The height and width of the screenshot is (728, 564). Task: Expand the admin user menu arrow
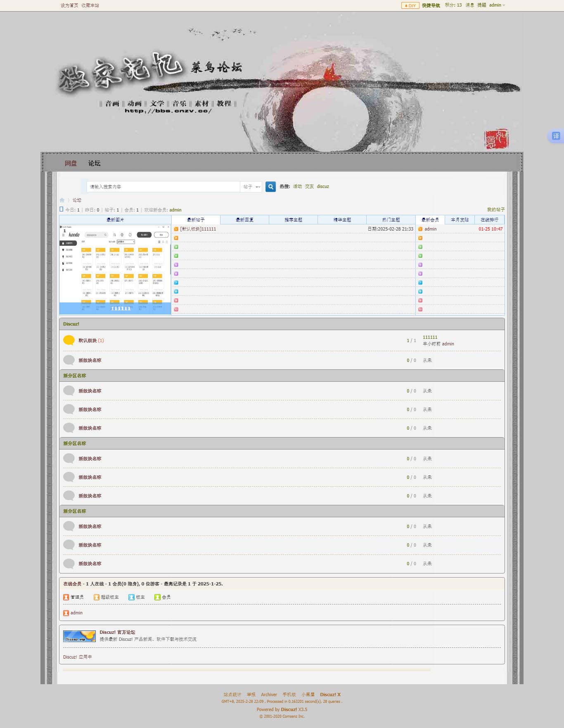[504, 5]
